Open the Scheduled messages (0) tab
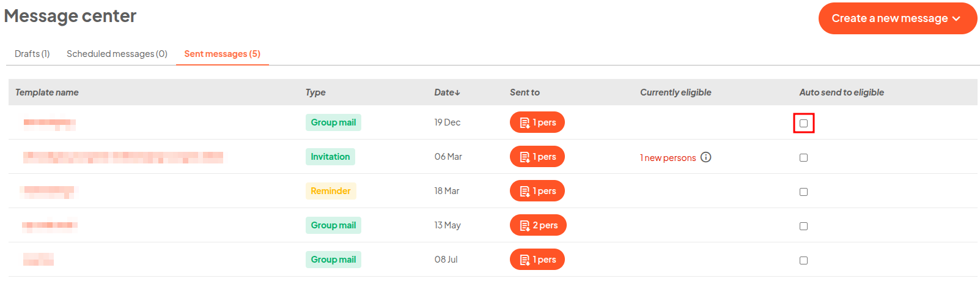The width and height of the screenshot is (980, 281). click(117, 54)
